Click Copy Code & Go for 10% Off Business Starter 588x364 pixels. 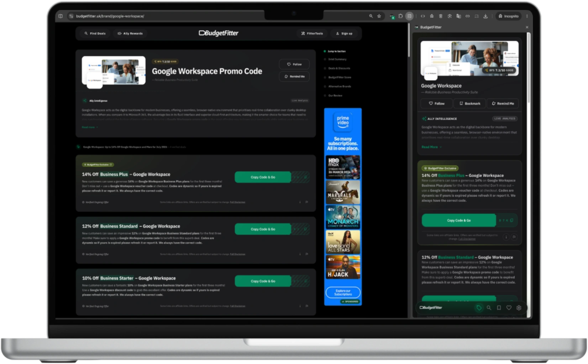(x=263, y=281)
